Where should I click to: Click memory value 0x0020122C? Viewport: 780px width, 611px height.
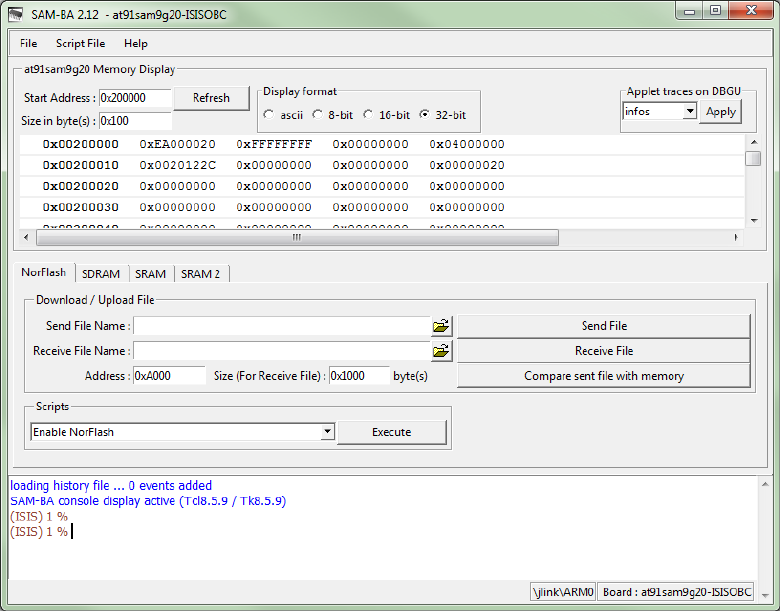[178, 165]
